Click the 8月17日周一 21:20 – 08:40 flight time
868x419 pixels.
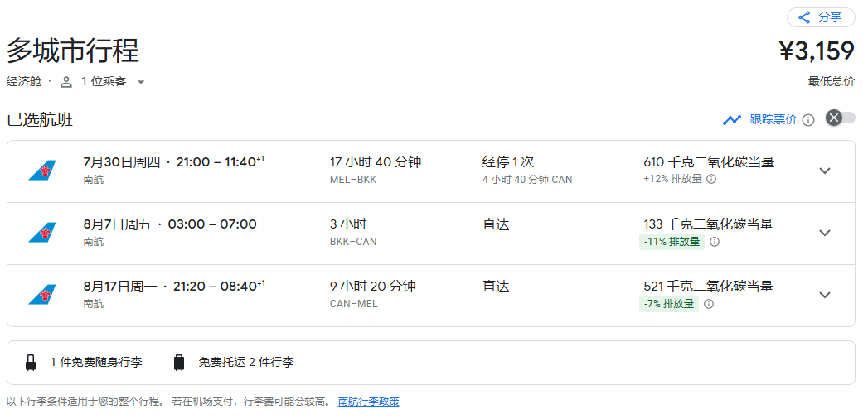(174, 286)
